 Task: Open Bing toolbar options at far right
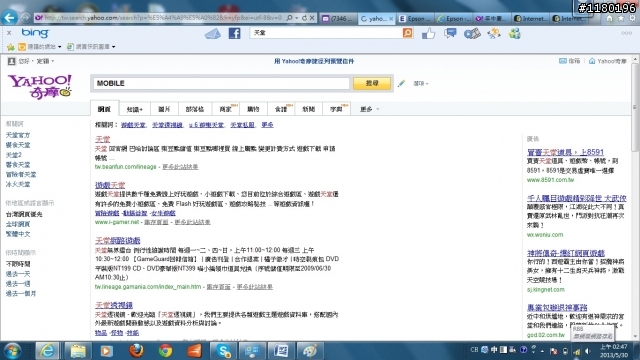point(627,33)
